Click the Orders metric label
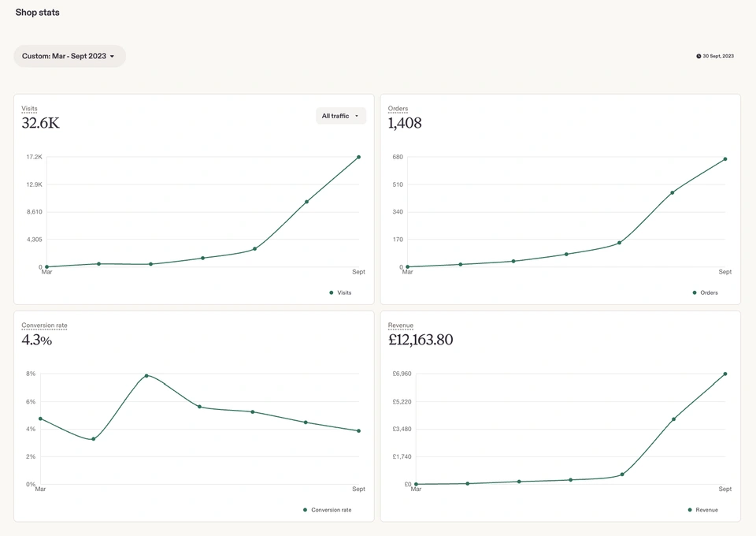Image resolution: width=756 pixels, height=536 pixels. [398, 109]
